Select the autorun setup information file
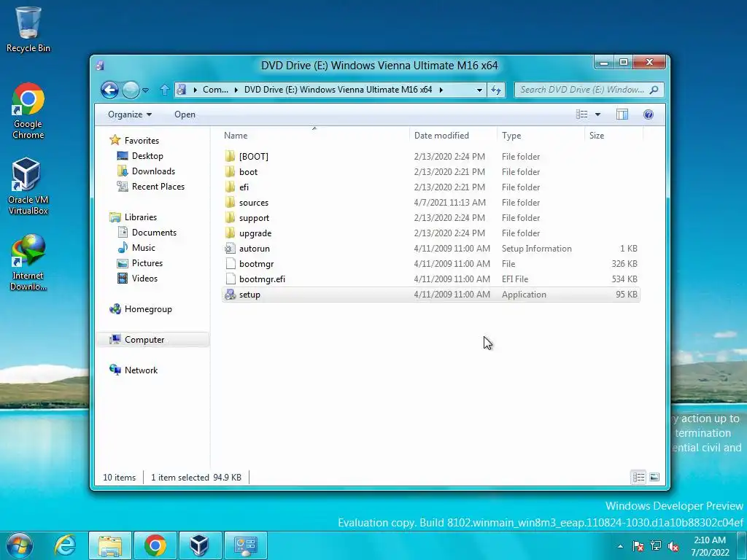 430,249
